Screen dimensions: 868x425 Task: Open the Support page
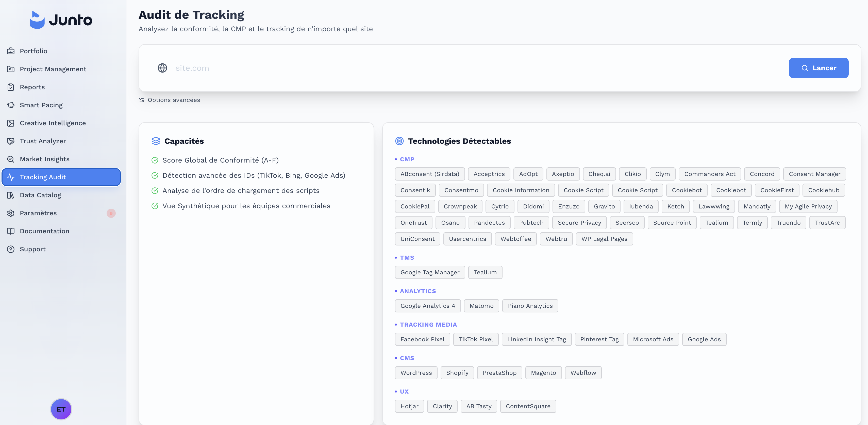(x=61, y=249)
